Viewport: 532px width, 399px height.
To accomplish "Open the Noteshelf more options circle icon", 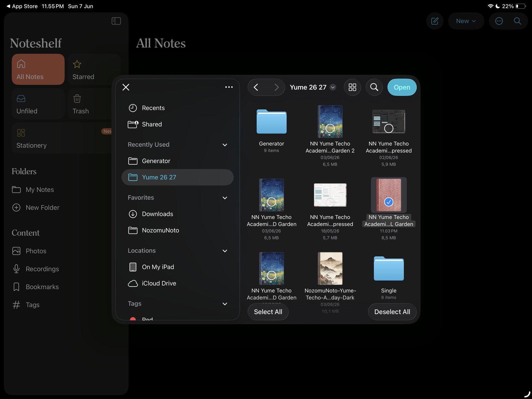I will 499,21.
